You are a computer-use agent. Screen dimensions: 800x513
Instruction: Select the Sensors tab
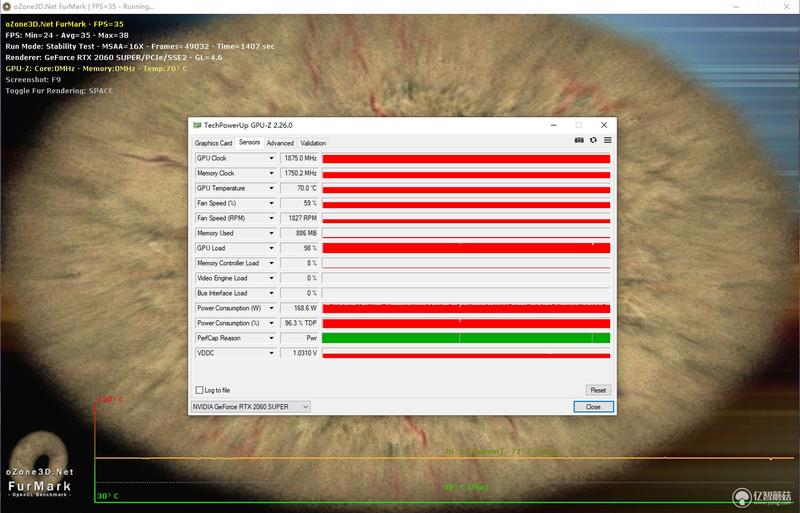249,142
